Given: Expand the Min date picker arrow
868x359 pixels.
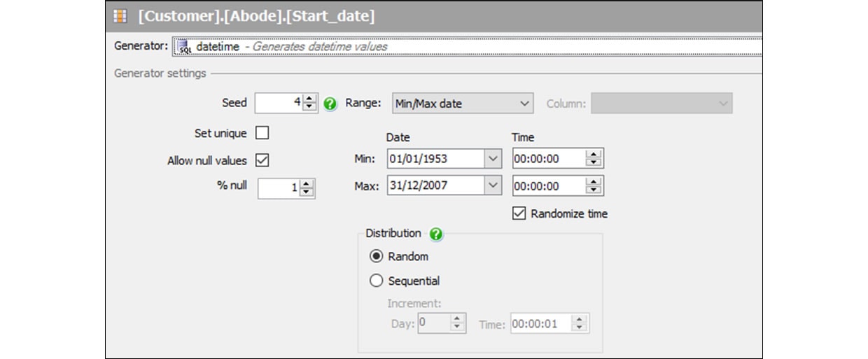Looking at the screenshot, I should tap(493, 159).
